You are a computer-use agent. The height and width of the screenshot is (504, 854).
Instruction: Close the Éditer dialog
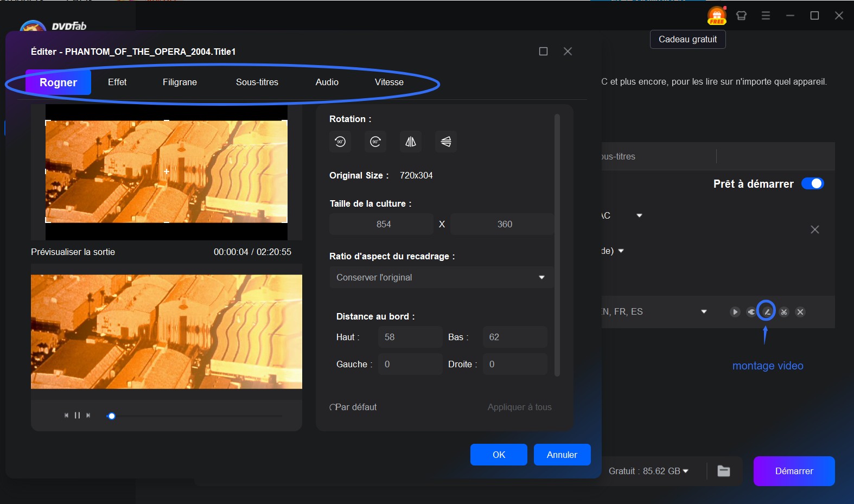click(x=568, y=51)
